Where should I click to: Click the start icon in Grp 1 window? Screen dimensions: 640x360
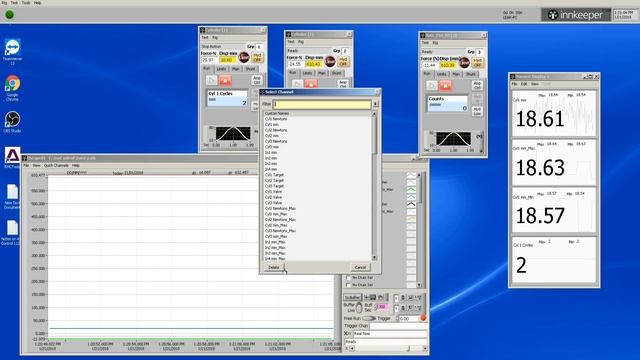(211, 80)
